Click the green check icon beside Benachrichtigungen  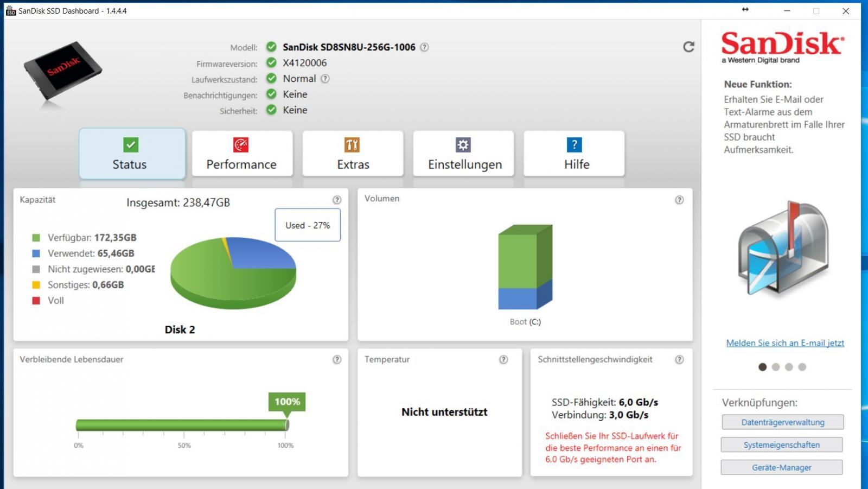coord(271,94)
